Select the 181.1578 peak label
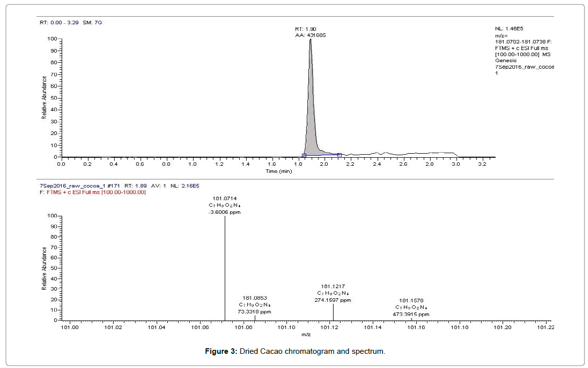This screenshot has height=368, width=588. click(411, 301)
